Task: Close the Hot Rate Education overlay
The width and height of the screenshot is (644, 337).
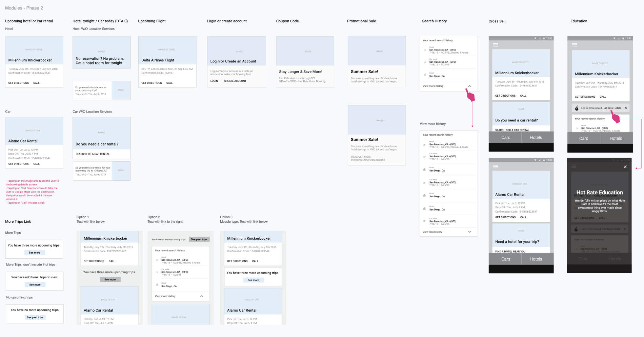Action: point(625,167)
